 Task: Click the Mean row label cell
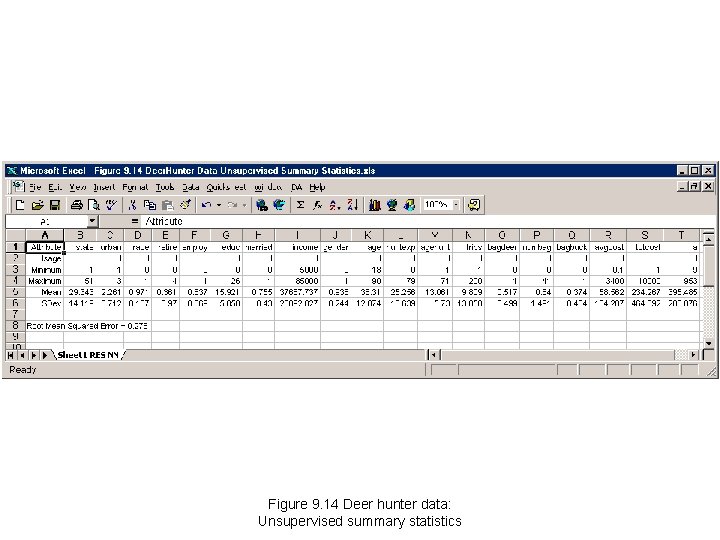point(45,292)
